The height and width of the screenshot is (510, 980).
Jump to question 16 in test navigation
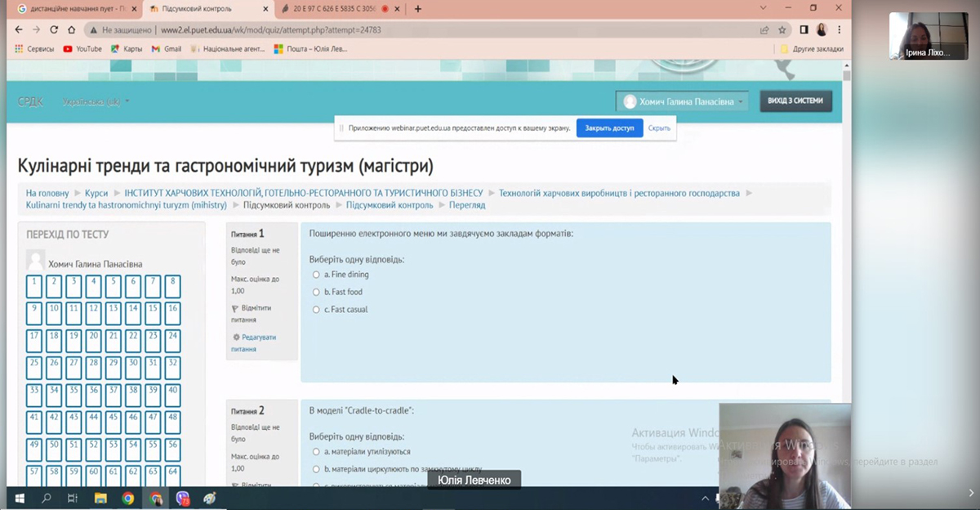click(172, 314)
